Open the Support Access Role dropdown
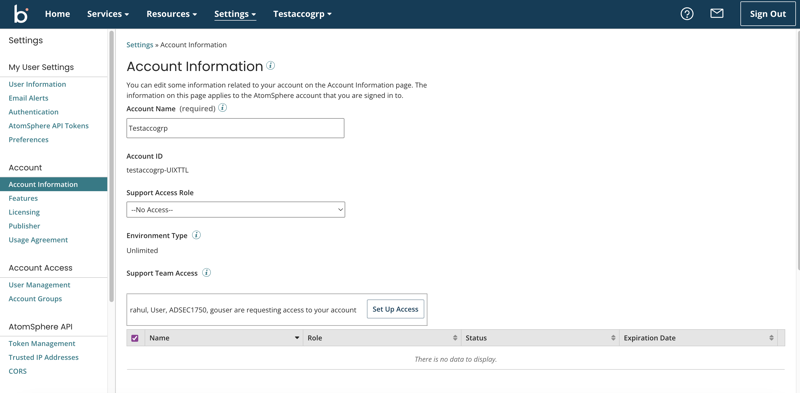800x393 pixels. [x=236, y=210]
